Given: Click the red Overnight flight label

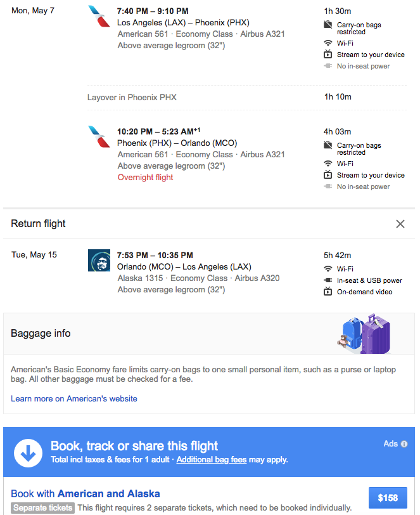Looking at the screenshot, I should pyautogui.click(x=145, y=178).
